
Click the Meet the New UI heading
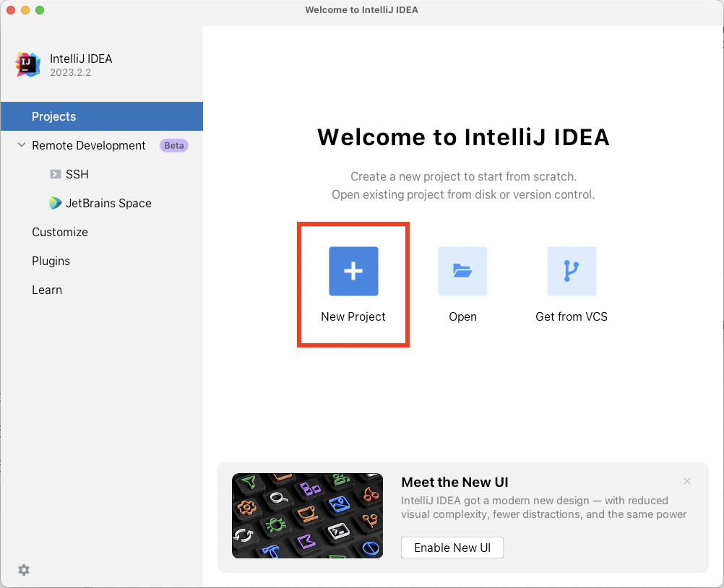[454, 482]
